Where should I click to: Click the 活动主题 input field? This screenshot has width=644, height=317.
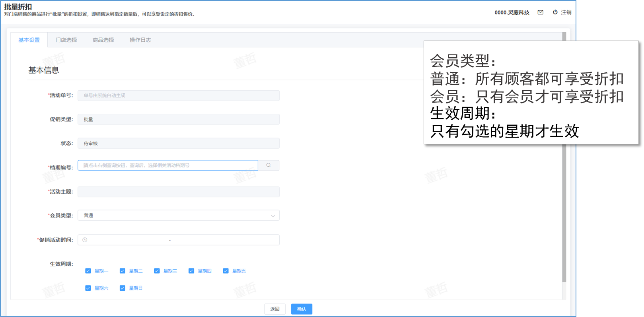click(179, 192)
